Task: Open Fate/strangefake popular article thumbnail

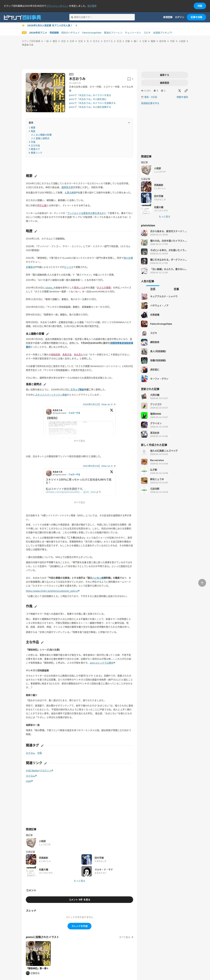Action: pos(144,324)
